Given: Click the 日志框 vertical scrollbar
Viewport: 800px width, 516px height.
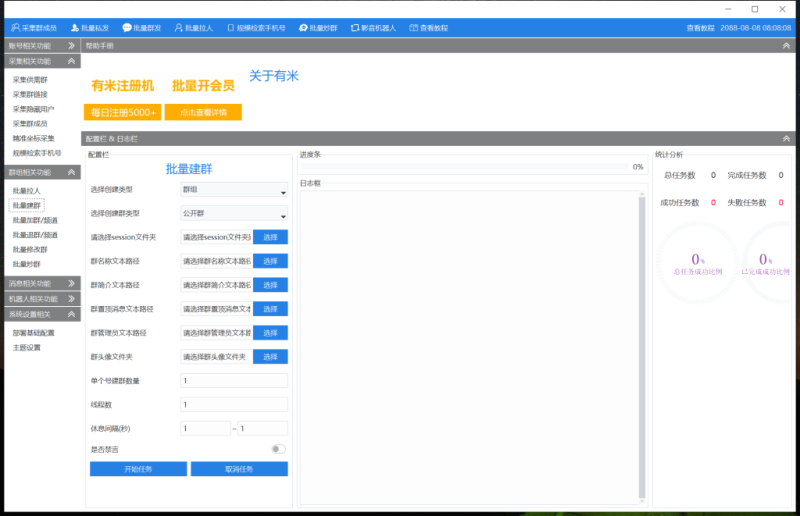Looking at the screenshot, I should pyautogui.click(x=642, y=347).
